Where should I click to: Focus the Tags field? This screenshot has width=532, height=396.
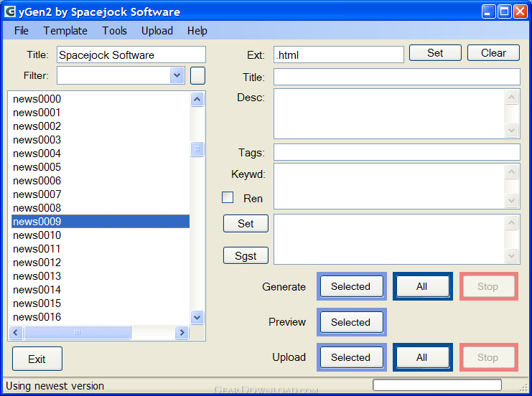[x=396, y=152]
